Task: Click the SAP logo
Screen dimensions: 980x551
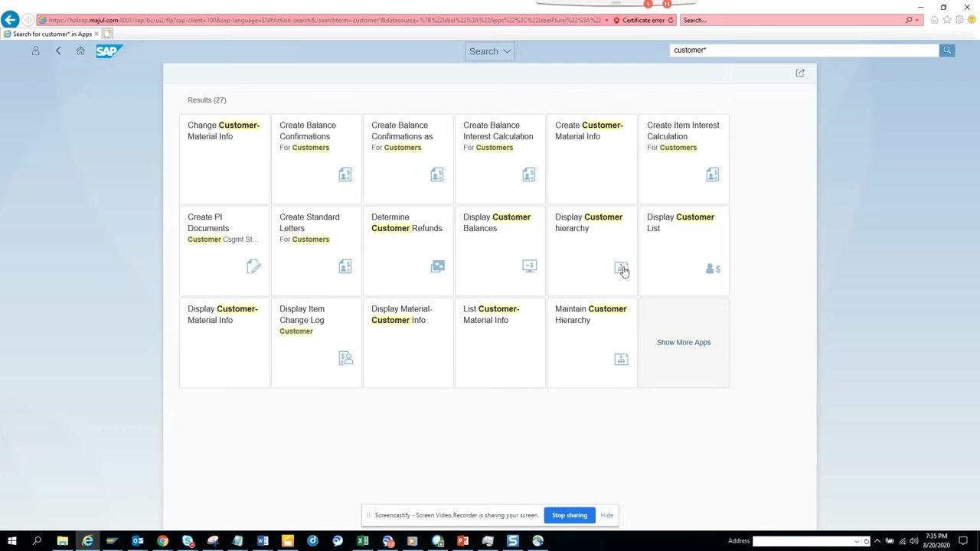Action: [x=109, y=51]
